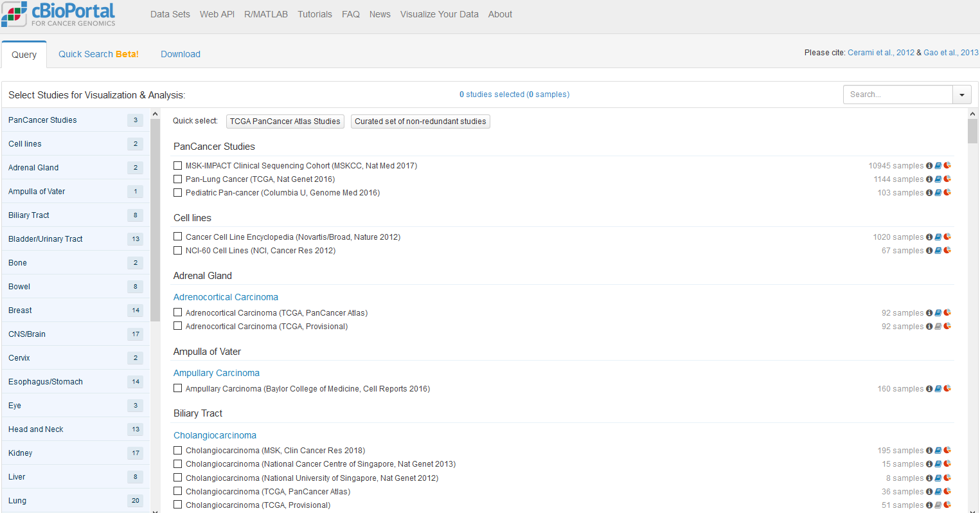Open publication book icon for Pan-Lung Cancer study

938,179
